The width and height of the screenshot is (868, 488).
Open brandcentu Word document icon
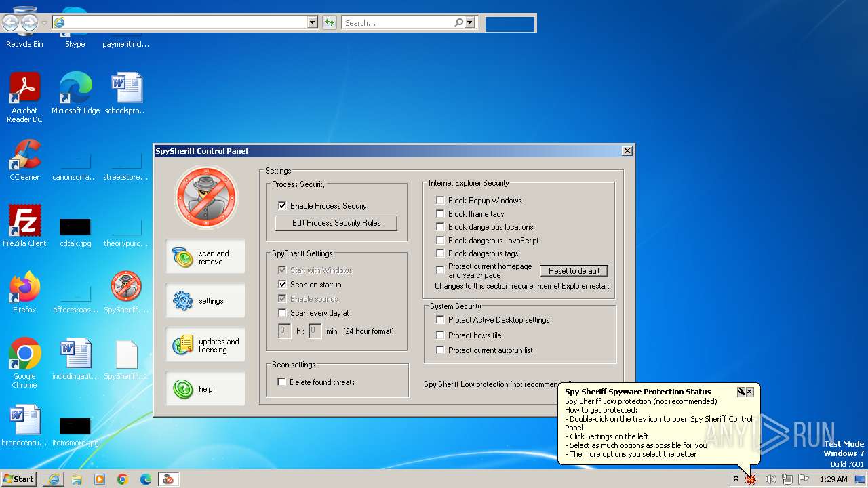point(24,426)
